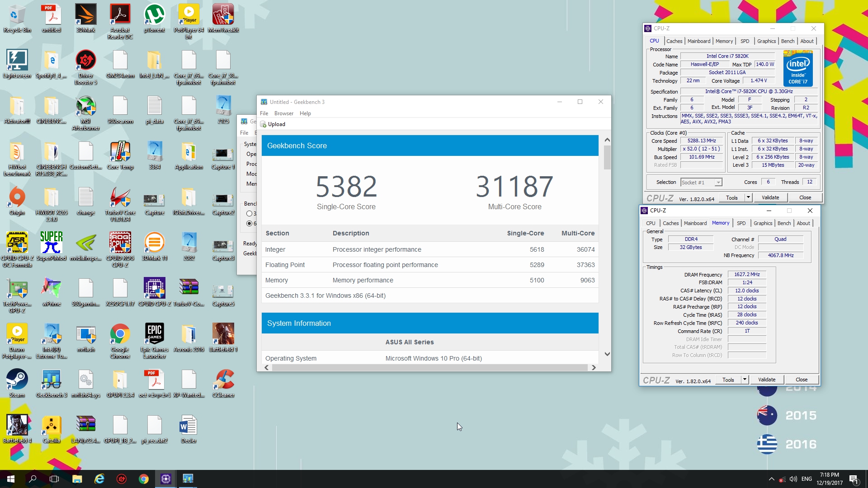868x488 pixels.
Task: Click the Geekbench vertical scrollbar thumb
Action: click(x=607, y=157)
